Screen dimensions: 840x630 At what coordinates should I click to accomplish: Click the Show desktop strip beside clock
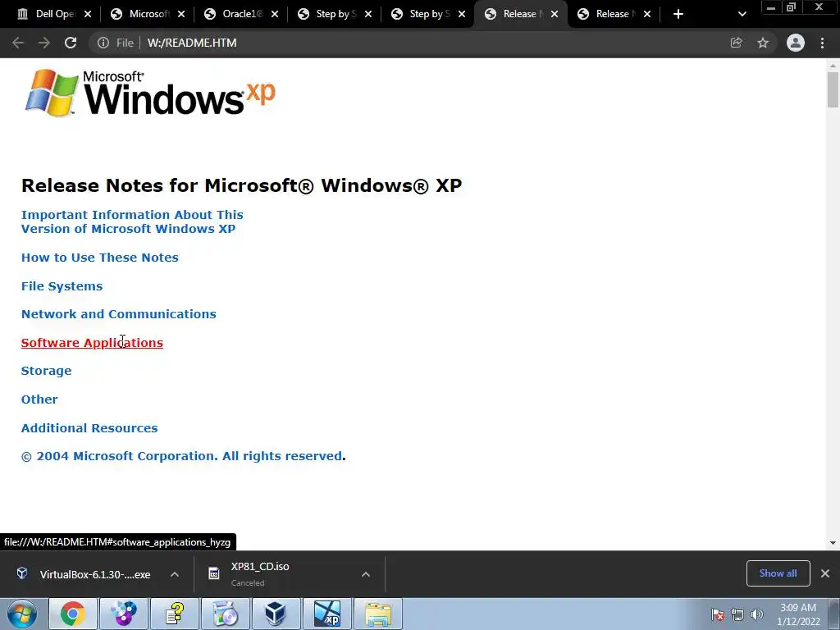[x=834, y=614]
